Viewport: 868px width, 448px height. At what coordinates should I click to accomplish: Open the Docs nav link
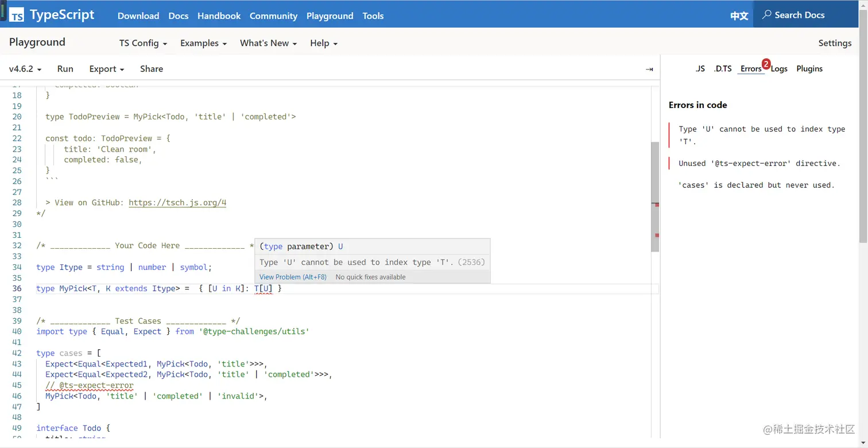click(x=179, y=16)
